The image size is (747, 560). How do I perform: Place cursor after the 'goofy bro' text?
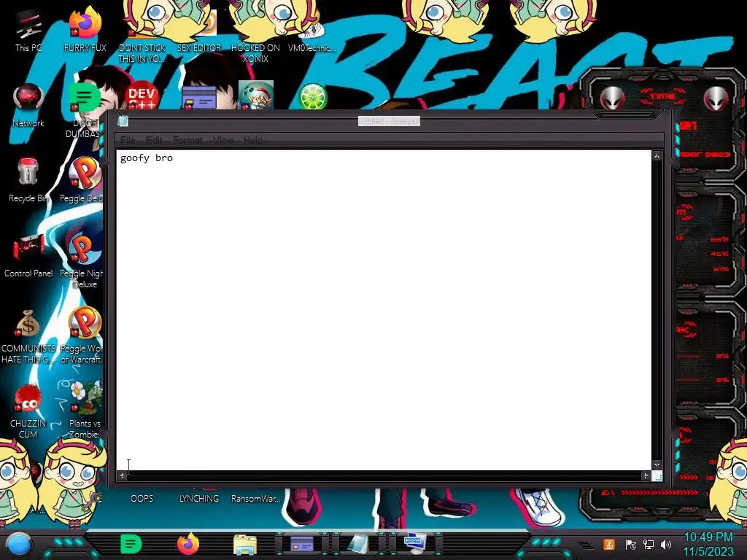pyautogui.click(x=174, y=158)
